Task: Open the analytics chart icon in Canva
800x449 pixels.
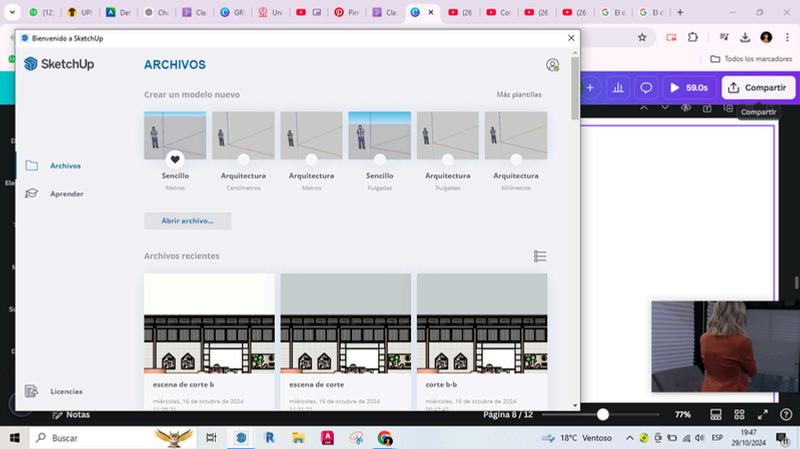Action: point(618,88)
